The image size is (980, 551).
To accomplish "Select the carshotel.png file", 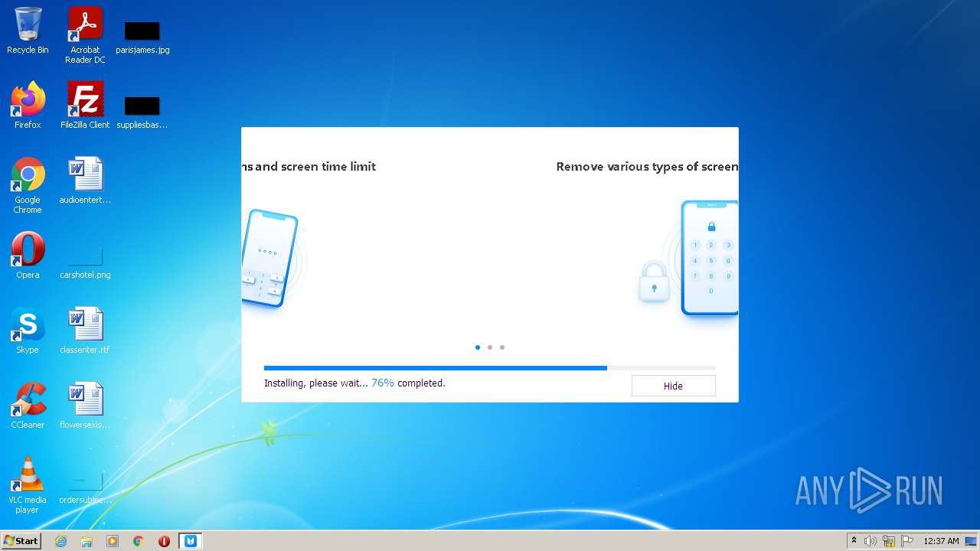I will (x=85, y=262).
